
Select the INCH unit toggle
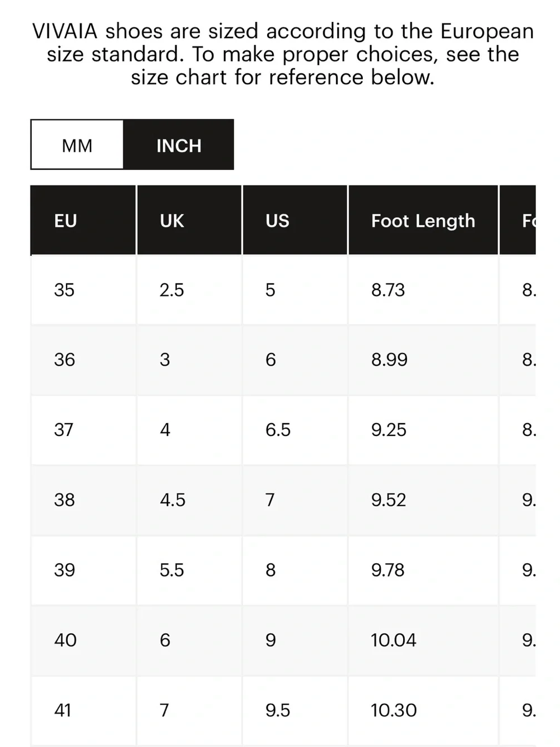point(179,145)
